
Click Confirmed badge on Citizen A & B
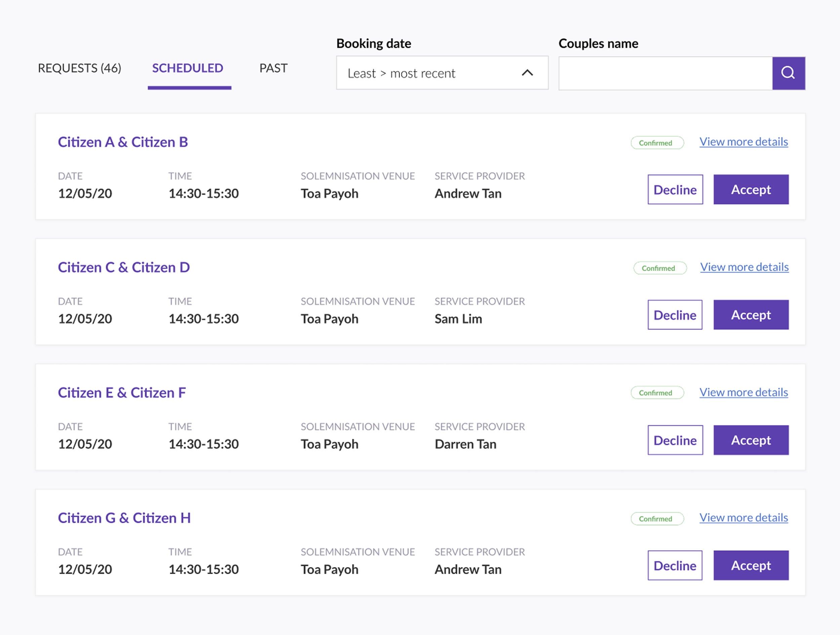coord(657,143)
